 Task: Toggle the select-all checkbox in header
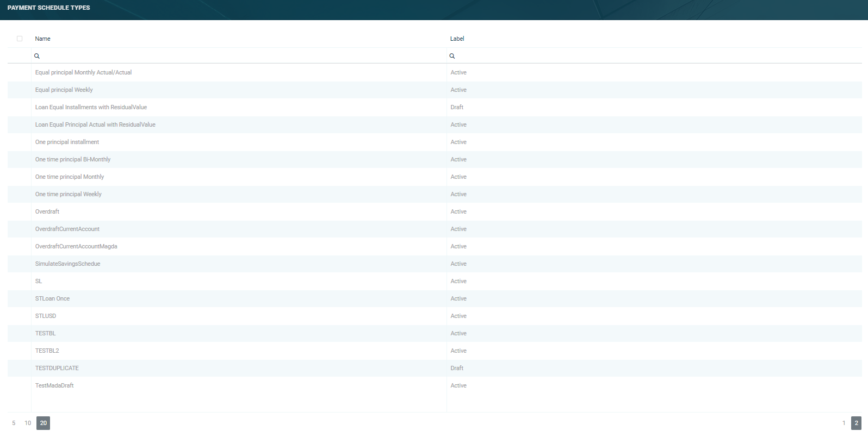pyautogui.click(x=20, y=39)
